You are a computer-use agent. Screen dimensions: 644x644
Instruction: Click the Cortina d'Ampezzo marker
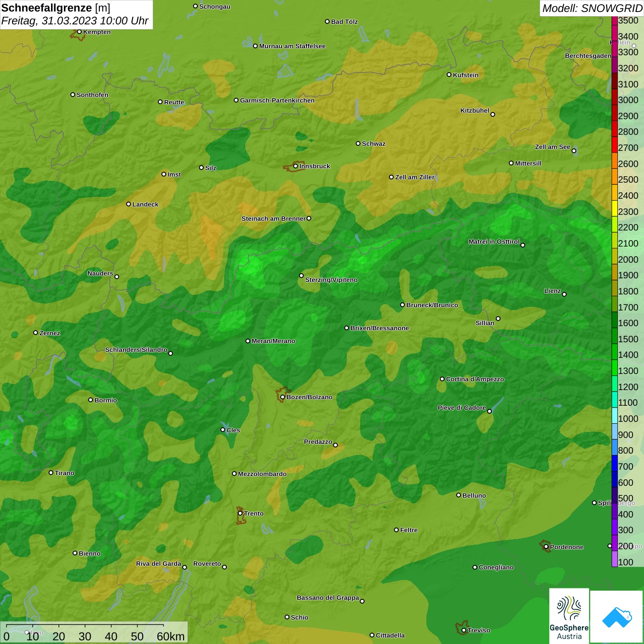tap(442, 379)
